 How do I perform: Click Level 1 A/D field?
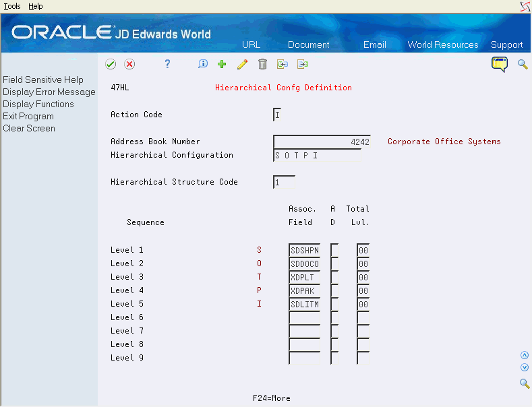click(334, 250)
